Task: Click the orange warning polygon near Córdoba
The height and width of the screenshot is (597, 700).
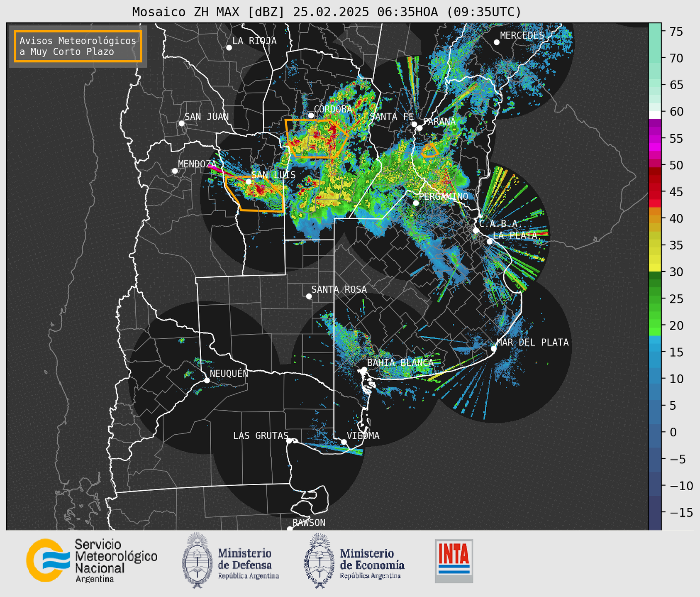Action: tap(316, 139)
